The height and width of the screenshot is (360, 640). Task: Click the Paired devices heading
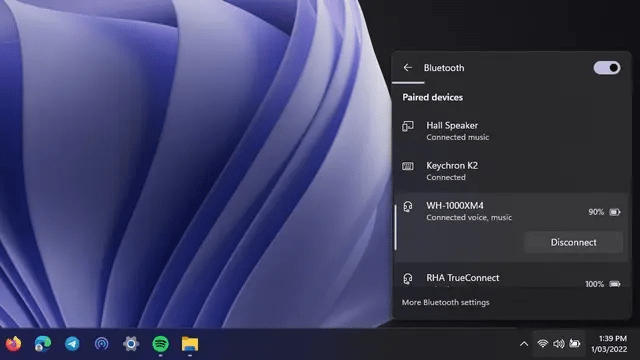point(433,98)
